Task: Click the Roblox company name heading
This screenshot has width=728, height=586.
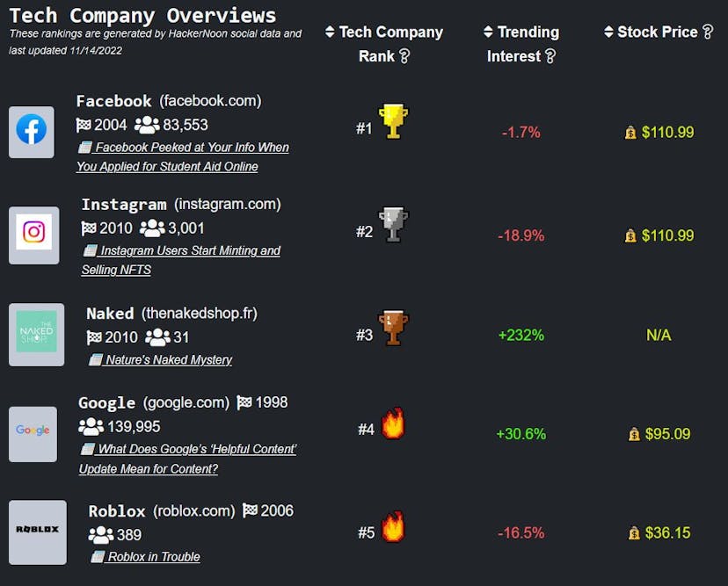Action: pyautogui.click(x=117, y=510)
